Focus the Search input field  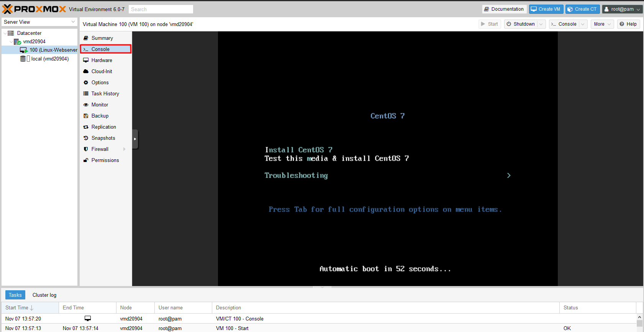(161, 9)
